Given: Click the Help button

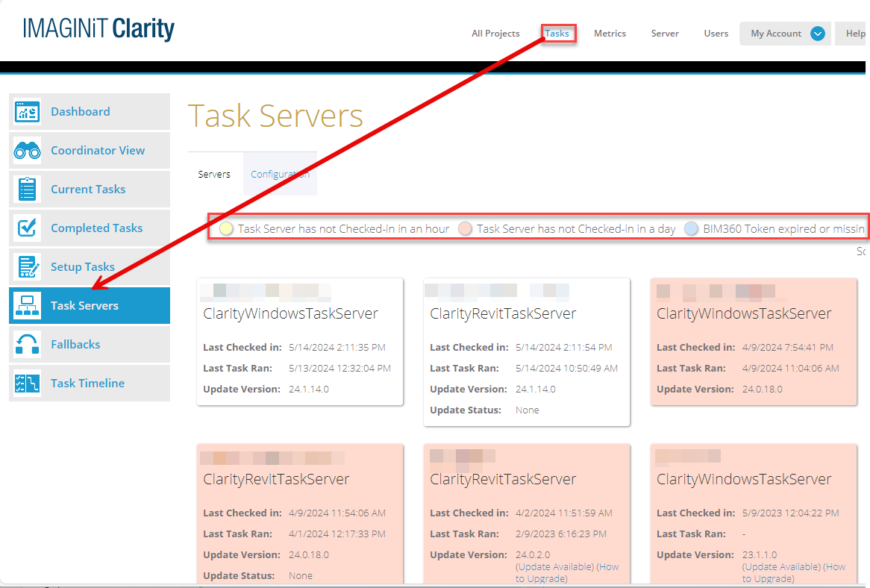Looking at the screenshot, I should (x=854, y=34).
